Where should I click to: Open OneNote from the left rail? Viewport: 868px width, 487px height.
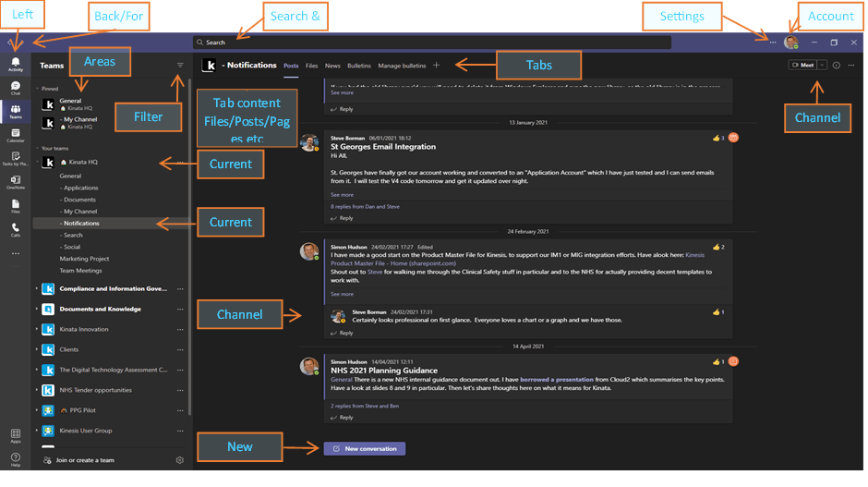16,183
